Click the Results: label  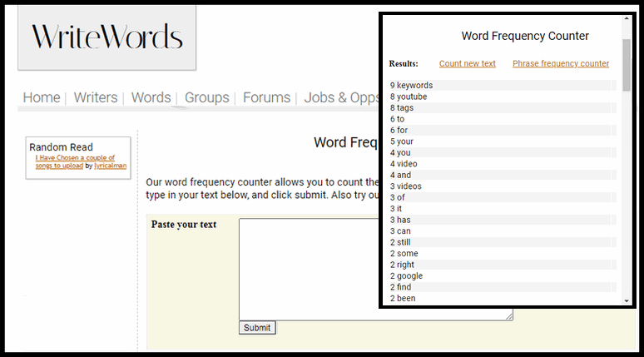[404, 64]
